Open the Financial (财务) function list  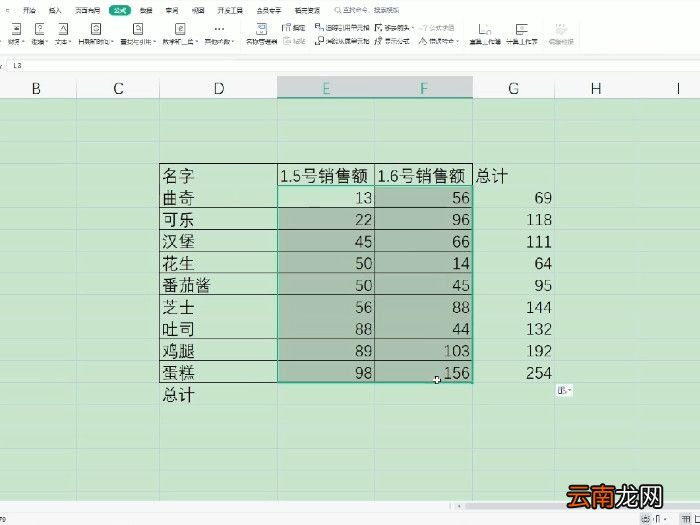(x=16, y=34)
